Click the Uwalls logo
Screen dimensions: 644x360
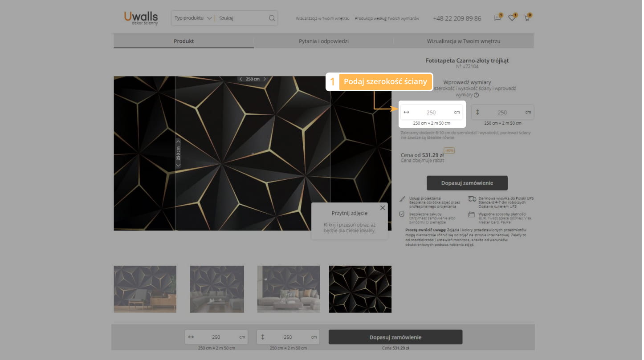pos(141,18)
